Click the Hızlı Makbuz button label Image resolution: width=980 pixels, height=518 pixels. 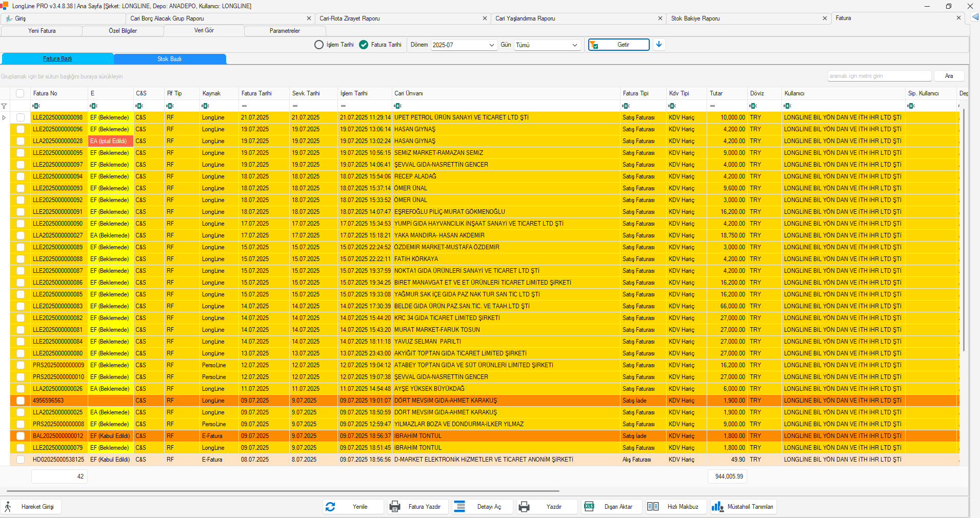point(683,507)
